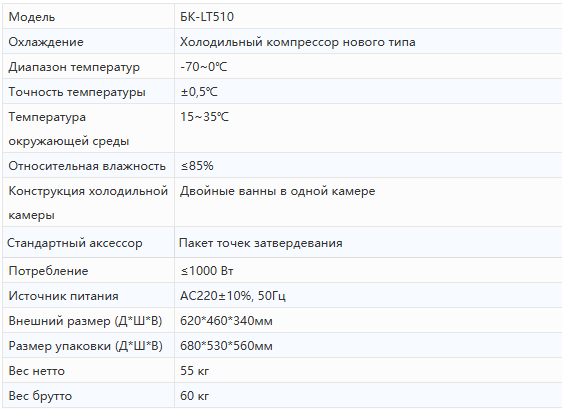Click the 620*460*340мм external size value
The image size is (570, 409).
[x=226, y=321]
